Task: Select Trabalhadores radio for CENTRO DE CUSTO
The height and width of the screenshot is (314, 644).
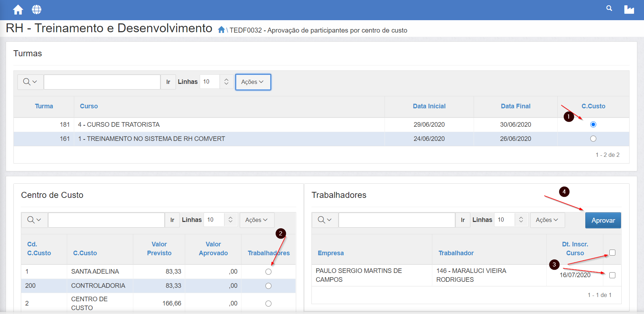Action: click(268, 303)
